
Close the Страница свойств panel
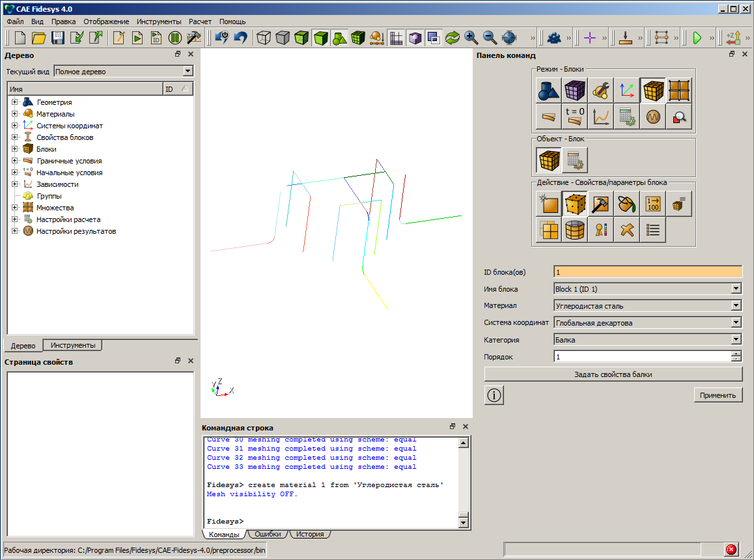(191, 361)
